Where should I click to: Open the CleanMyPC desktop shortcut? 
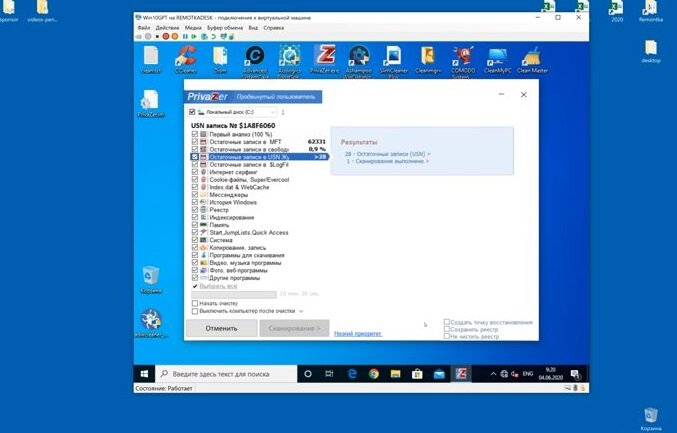coord(497,60)
